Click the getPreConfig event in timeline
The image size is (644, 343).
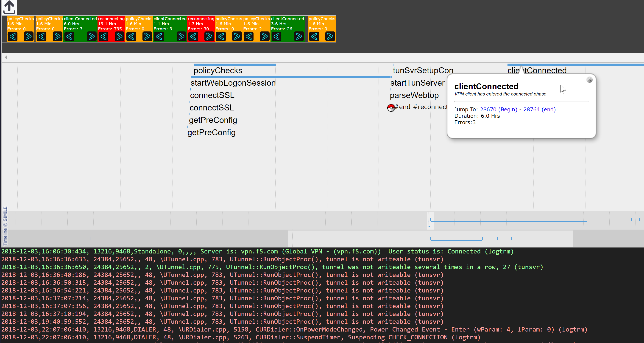click(213, 120)
